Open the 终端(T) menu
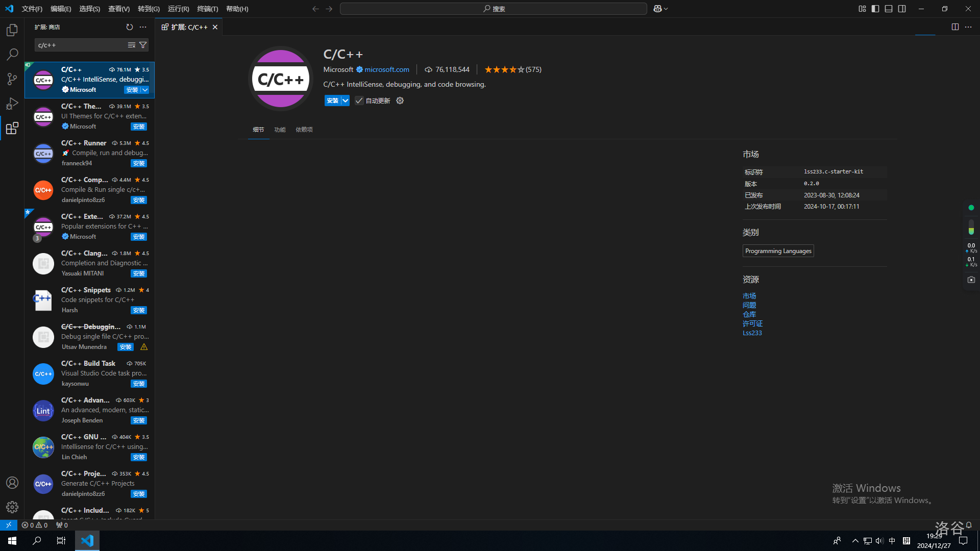Image resolution: width=980 pixels, height=551 pixels. pyautogui.click(x=207, y=9)
